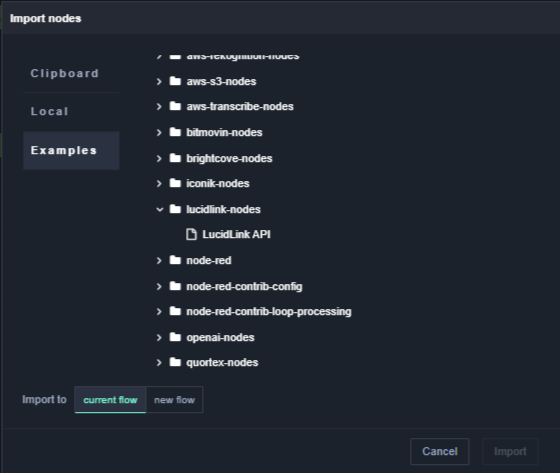Click the LucidLink API file icon
Image resolution: width=560 pixels, height=473 pixels.
[191, 234]
